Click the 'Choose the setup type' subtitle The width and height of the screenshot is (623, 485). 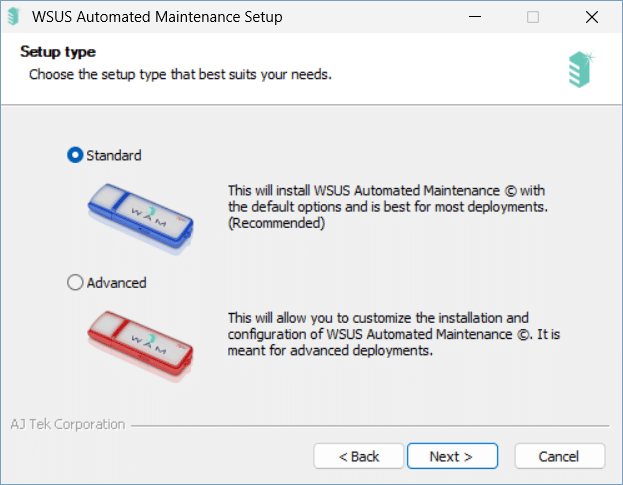(180, 74)
